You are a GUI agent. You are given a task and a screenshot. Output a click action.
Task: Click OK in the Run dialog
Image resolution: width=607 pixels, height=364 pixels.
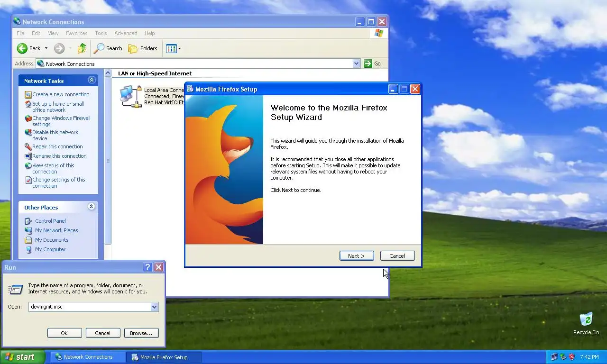pyautogui.click(x=64, y=333)
